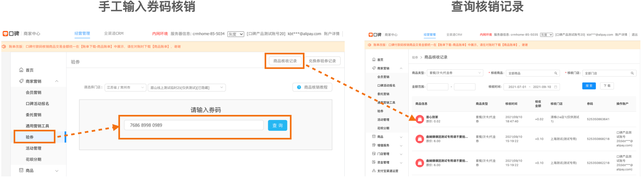Viewport: 644px width, 178px height.
Task: Click the 券码 value 525350863641
Action: click(x=598, y=119)
